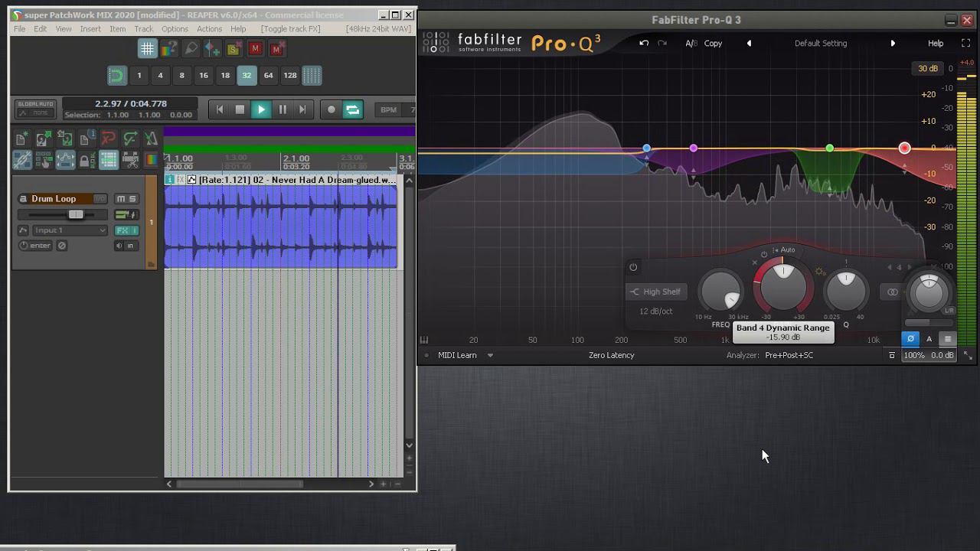Viewport: 980px width, 551px height.
Task: Open the MIDI Learn dropdown arrow
Action: 490,355
